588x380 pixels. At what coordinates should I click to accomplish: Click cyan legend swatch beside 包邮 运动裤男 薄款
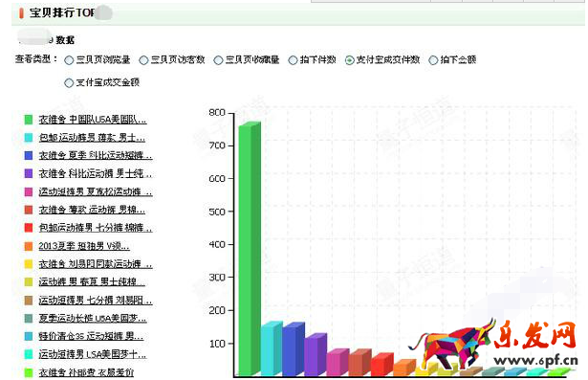pos(29,138)
